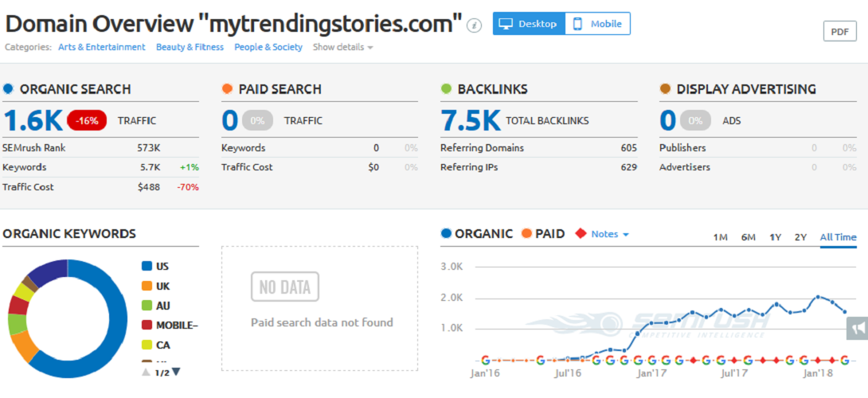Open the Notes dropdown in chart legend

point(610,233)
